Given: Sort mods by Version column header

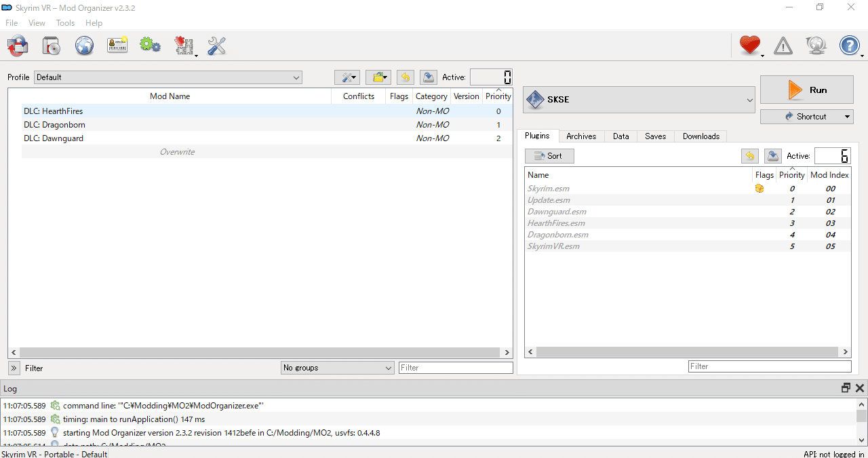Looking at the screenshot, I should tap(467, 96).
